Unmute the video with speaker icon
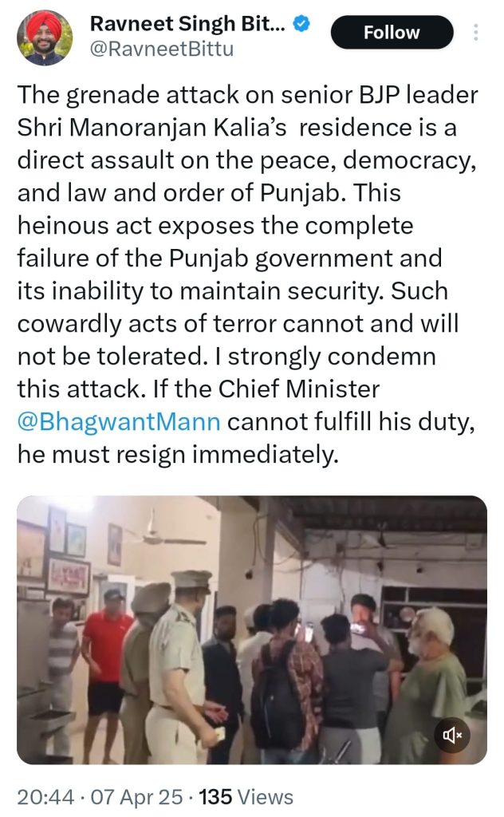504x817 pixels. pyautogui.click(x=452, y=735)
